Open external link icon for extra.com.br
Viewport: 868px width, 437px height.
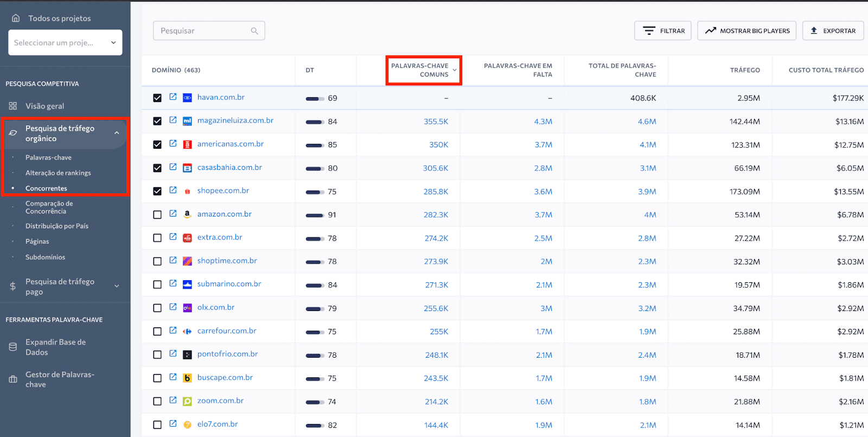coord(173,237)
